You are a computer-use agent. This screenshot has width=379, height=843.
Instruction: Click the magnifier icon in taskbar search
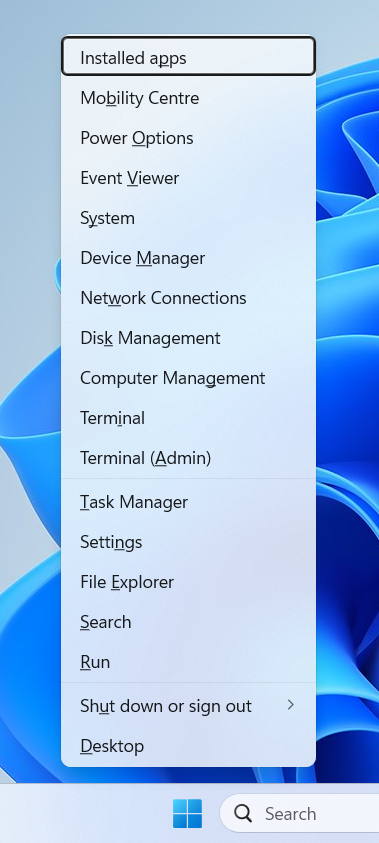pos(243,813)
